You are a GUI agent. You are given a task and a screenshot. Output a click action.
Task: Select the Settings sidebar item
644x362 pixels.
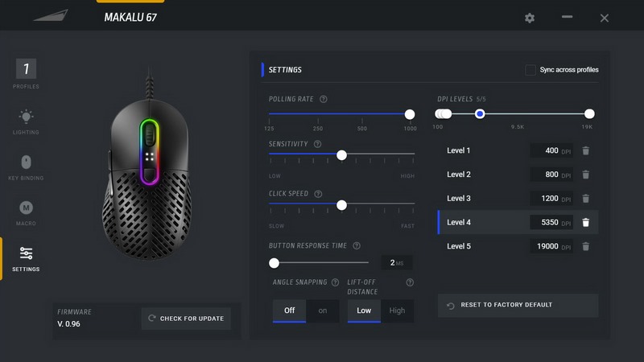[26, 258]
